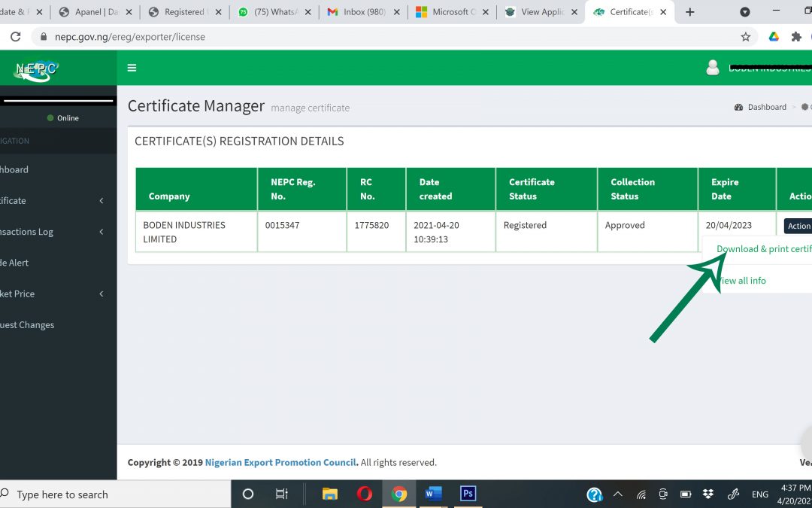Open the Nigerian Export Promotion Council link
812x508 pixels.
280,462
